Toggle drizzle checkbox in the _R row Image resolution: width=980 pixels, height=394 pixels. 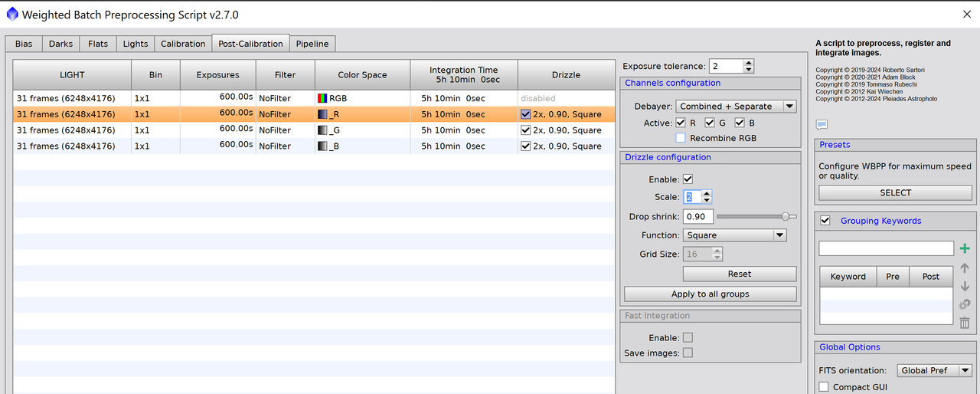[525, 114]
